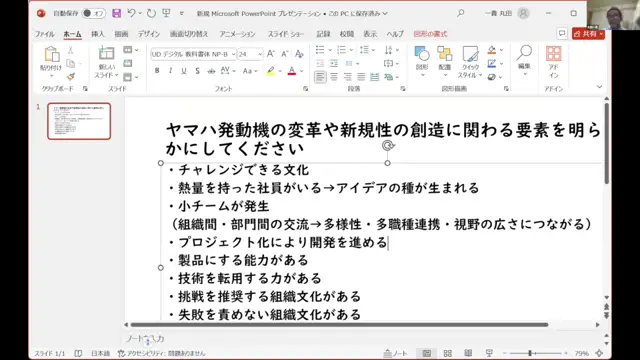Open Font dialog launcher
Image resolution: width=640 pixels, height=360 pixels.
[305, 89]
